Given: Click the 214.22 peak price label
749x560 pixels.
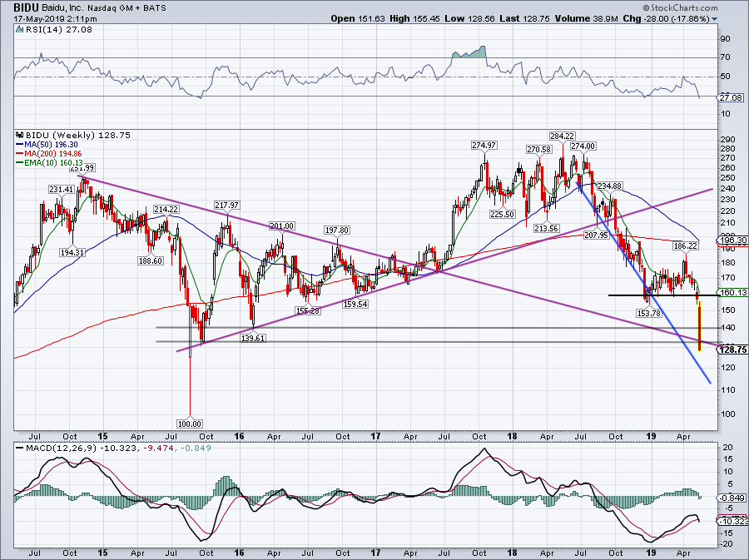Looking at the screenshot, I should coord(166,209).
